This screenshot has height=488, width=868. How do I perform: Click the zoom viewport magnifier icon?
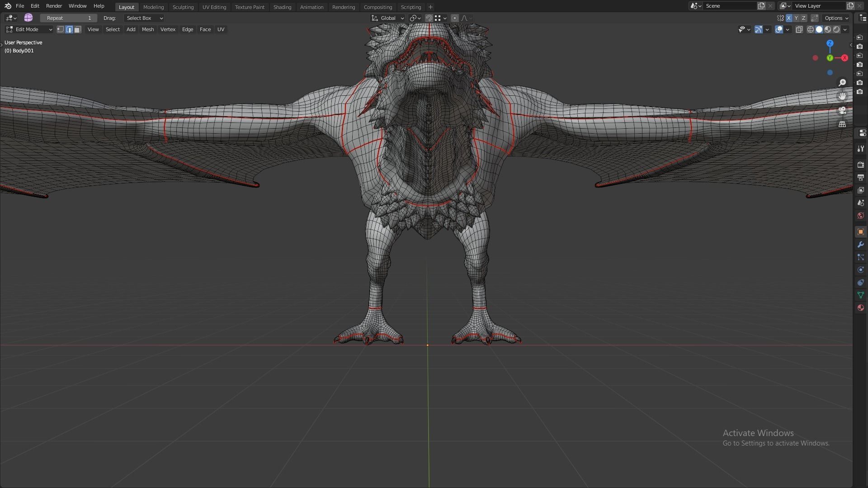(842, 83)
